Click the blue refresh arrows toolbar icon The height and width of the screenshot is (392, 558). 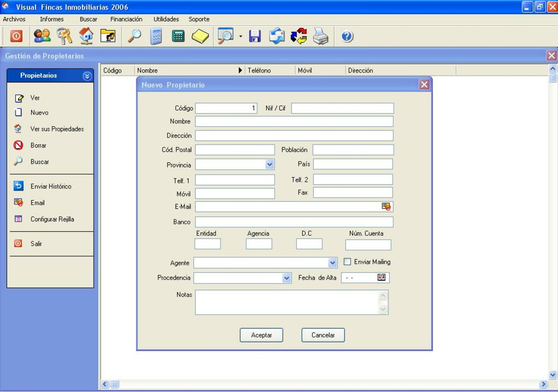277,36
